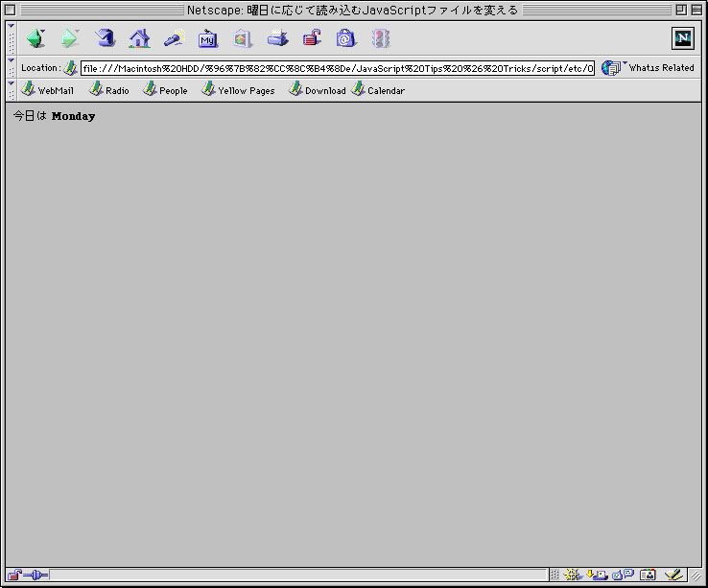Click the Forward navigation arrow
The image size is (708, 588).
click(x=70, y=39)
